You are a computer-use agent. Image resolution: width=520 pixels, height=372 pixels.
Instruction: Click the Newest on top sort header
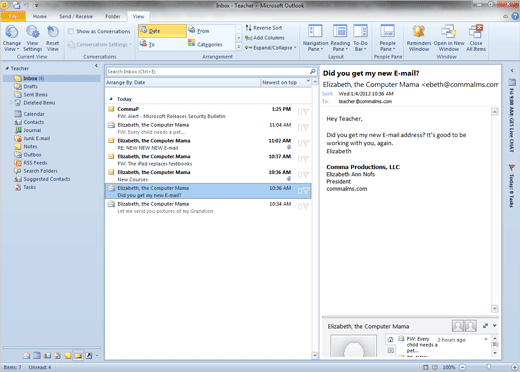point(286,82)
